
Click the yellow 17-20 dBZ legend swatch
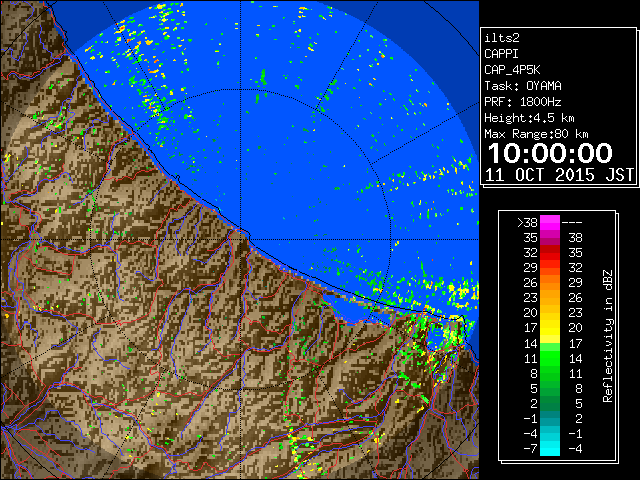point(550,328)
